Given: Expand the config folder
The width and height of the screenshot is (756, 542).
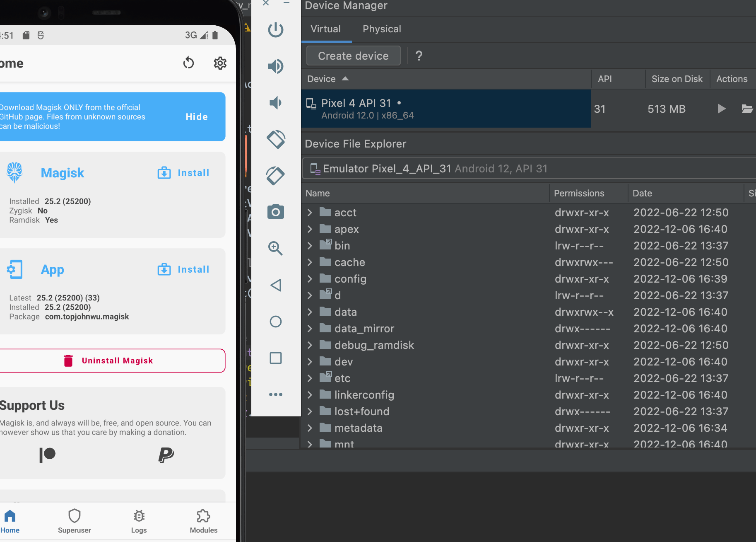Looking at the screenshot, I should click(310, 279).
